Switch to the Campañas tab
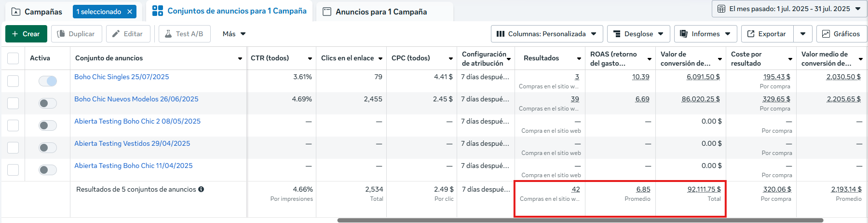Screen dimensions: 868x223 click(x=37, y=12)
